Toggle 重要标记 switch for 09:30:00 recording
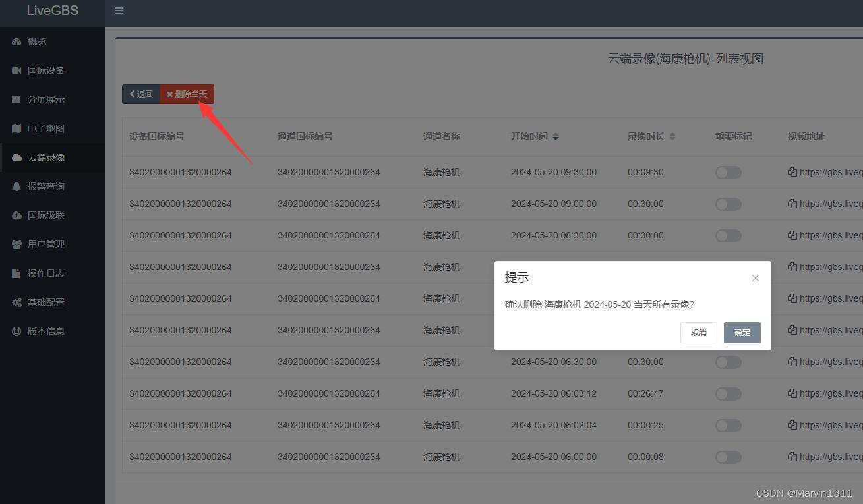Image resolution: width=863 pixels, height=504 pixels. click(729, 173)
